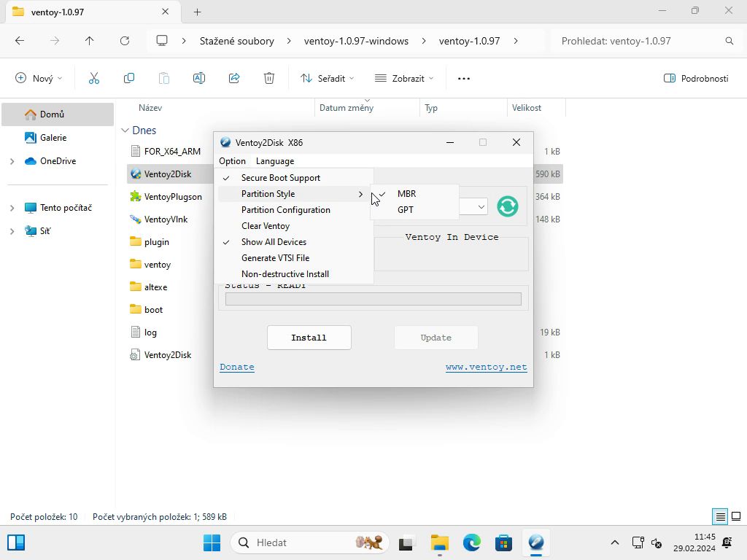Click the delete trash icon
Image resolution: width=747 pixels, height=560 pixels.
pyautogui.click(x=269, y=78)
